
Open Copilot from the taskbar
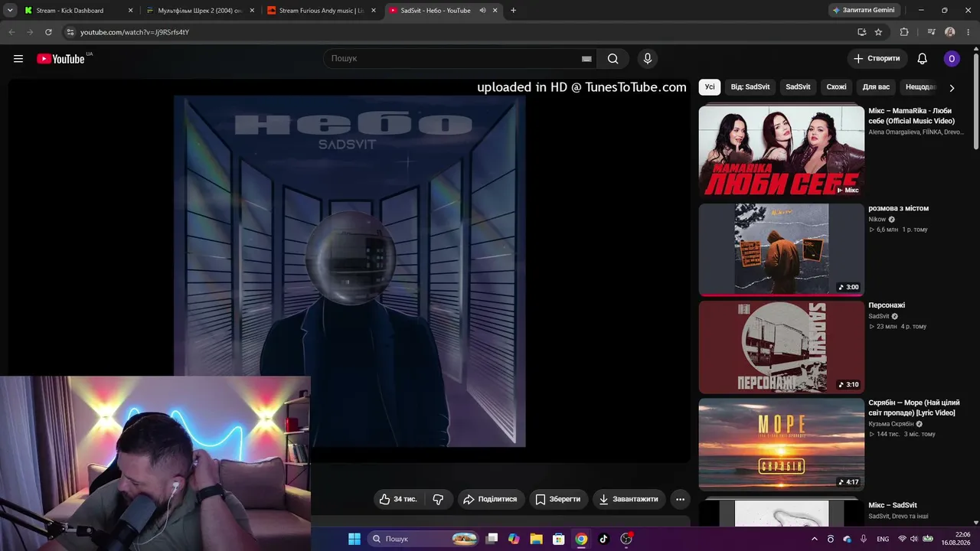pos(514,539)
